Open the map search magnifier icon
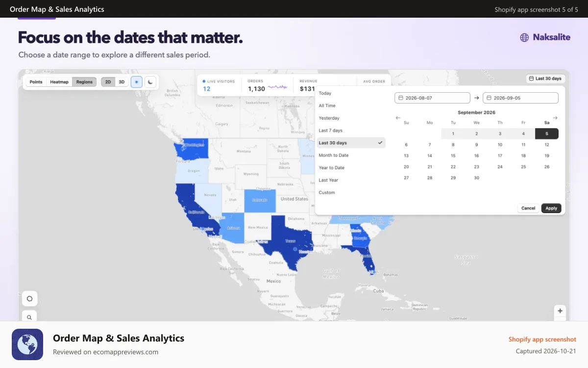The height and width of the screenshot is (368, 588). [x=29, y=317]
